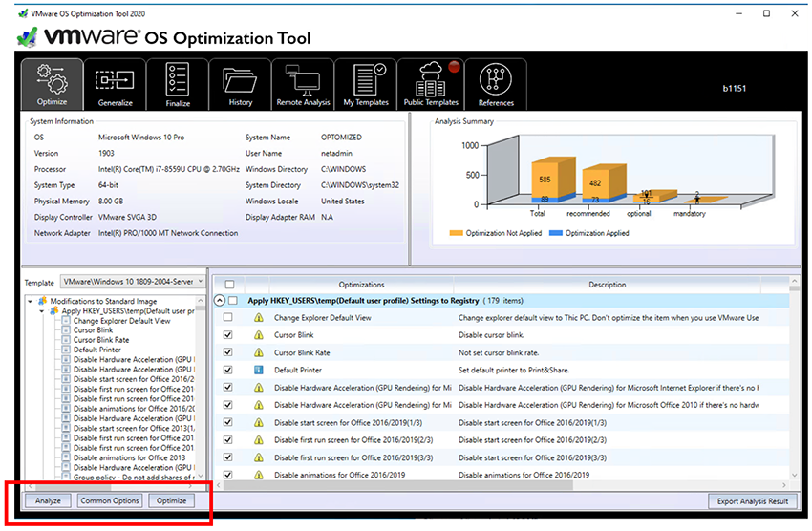Click warning icon beside Disable start screen 2016/2019(1/3)

click(x=259, y=422)
